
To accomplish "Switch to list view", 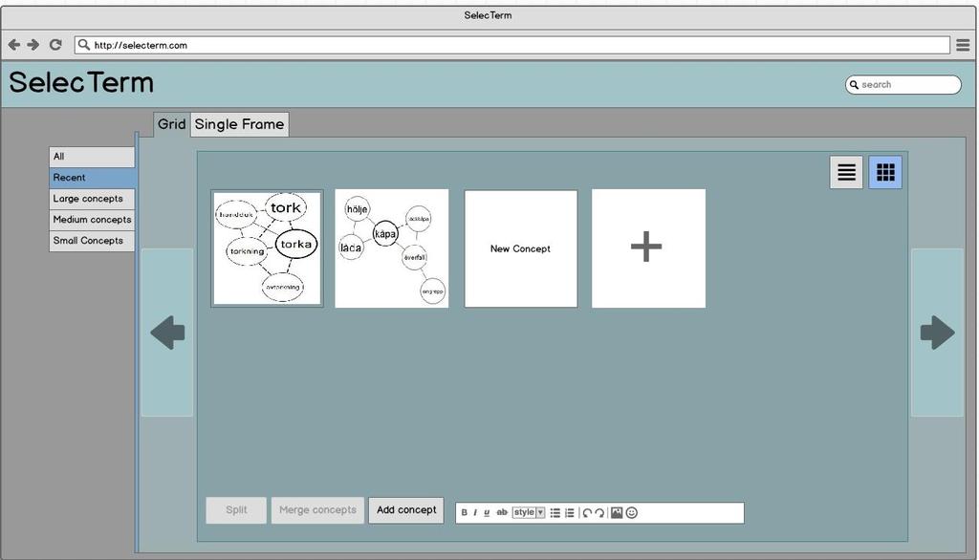I will tap(846, 172).
